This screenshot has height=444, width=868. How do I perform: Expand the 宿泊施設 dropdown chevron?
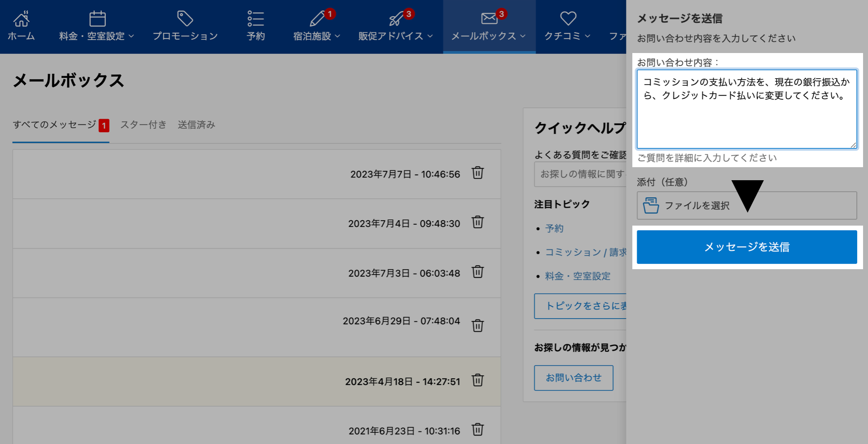[x=337, y=36]
